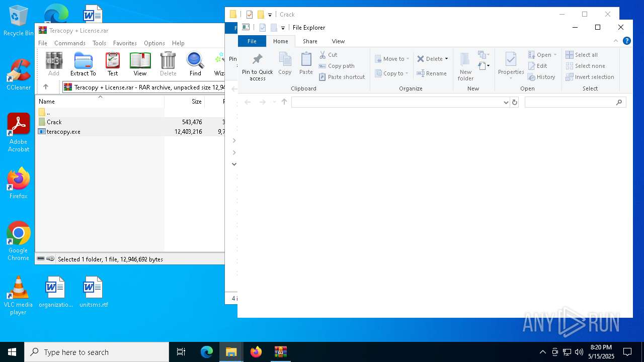Open the Recycle Bin desktop icon
Image resolution: width=644 pixels, height=362 pixels.
[19, 21]
